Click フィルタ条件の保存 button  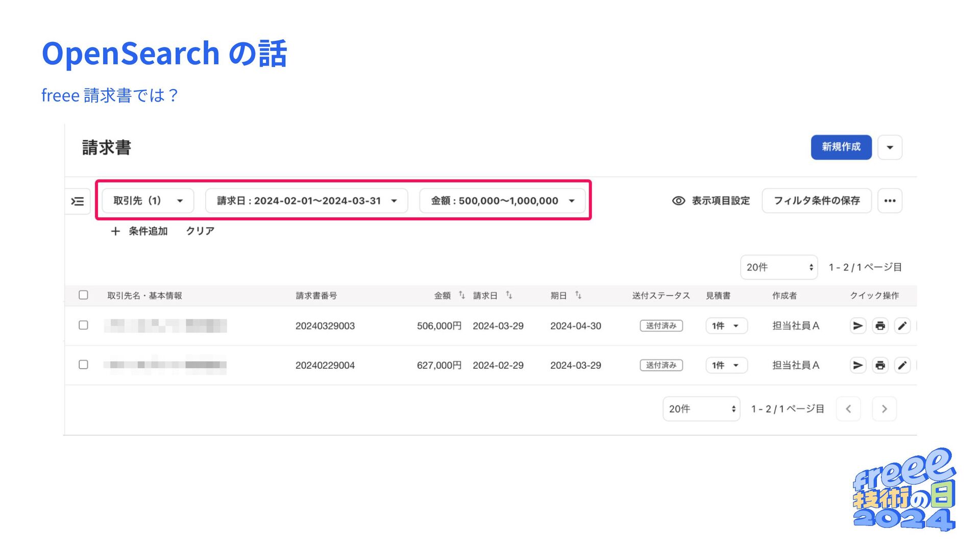click(x=817, y=201)
